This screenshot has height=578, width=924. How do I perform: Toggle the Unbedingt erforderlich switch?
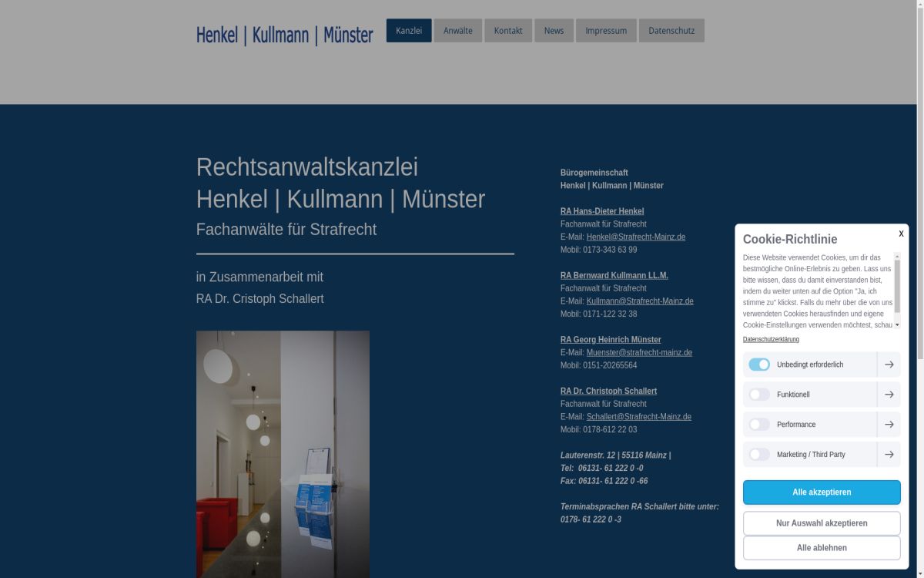click(759, 365)
